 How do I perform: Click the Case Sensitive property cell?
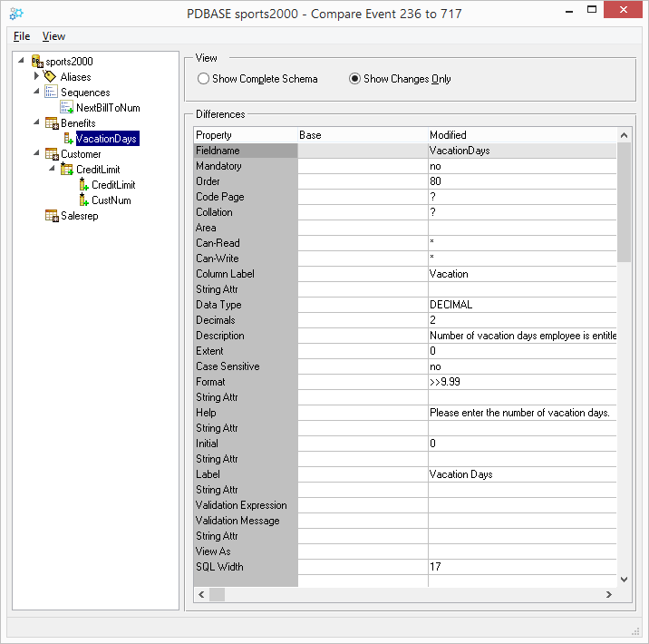tap(246, 366)
